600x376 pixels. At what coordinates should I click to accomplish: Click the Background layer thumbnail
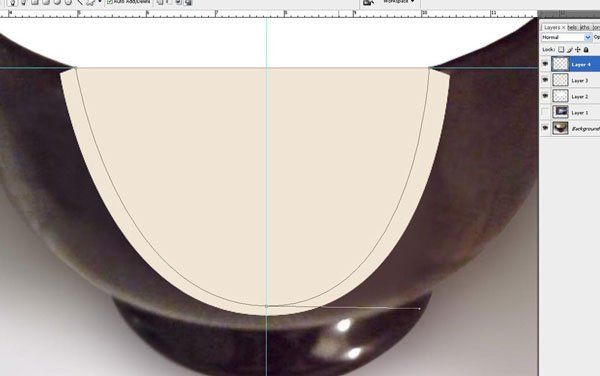(560, 128)
